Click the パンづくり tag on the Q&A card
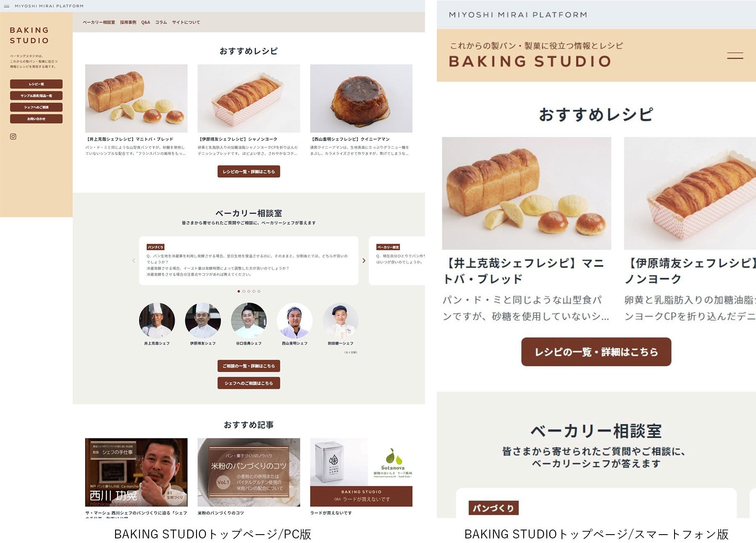The width and height of the screenshot is (756, 543). coord(155,247)
